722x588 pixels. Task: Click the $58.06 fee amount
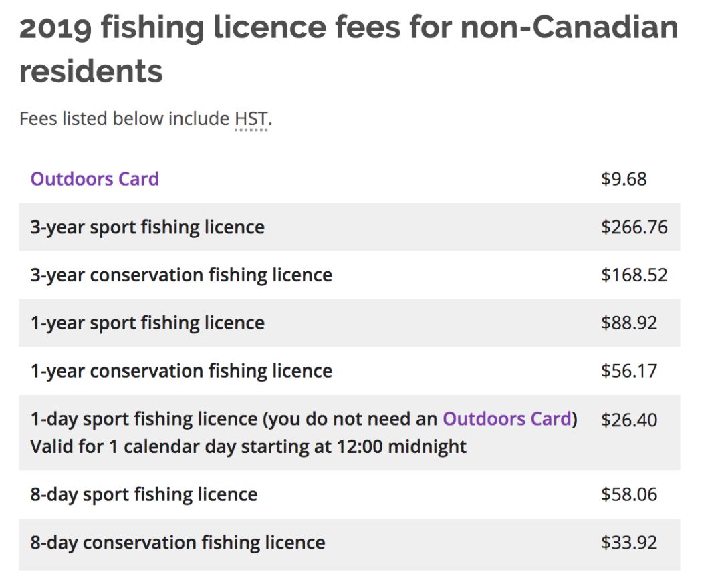coord(629,494)
